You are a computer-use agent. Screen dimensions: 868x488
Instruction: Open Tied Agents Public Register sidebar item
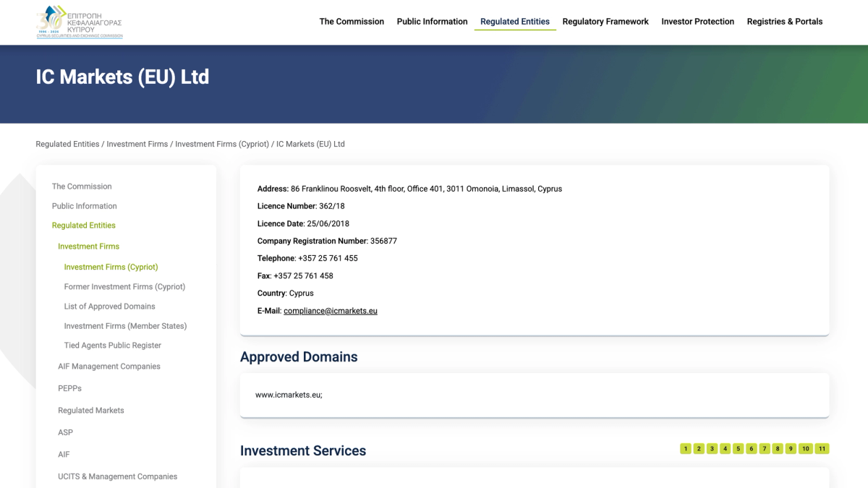pyautogui.click(x=112, y=346)
